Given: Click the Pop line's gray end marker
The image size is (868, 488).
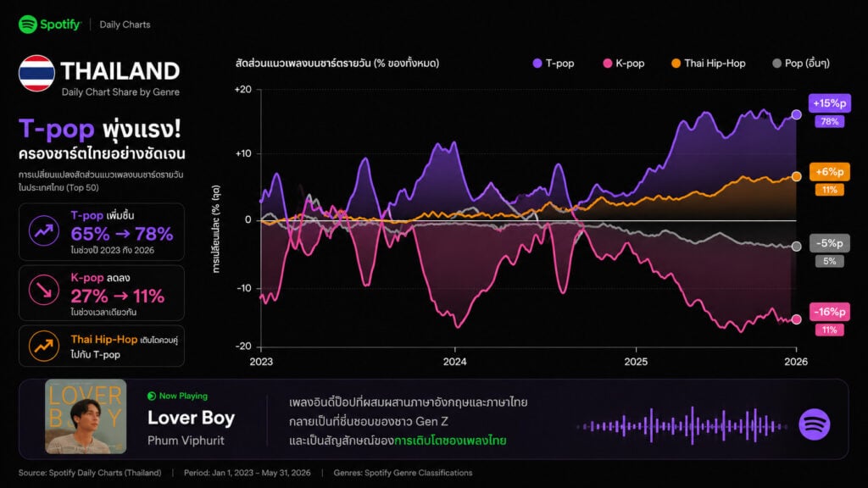Looking at the screenshot, I should [796, 247].
